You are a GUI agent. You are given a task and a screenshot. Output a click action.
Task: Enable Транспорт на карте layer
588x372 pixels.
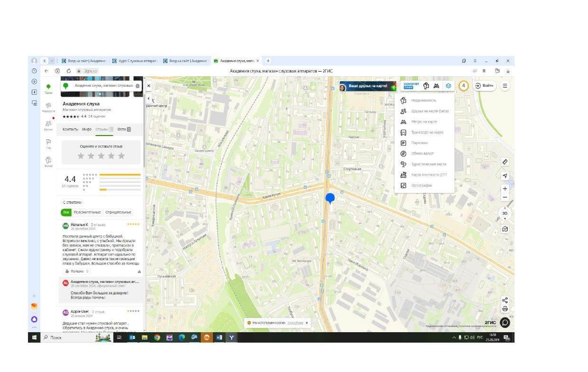coord(427,132)
